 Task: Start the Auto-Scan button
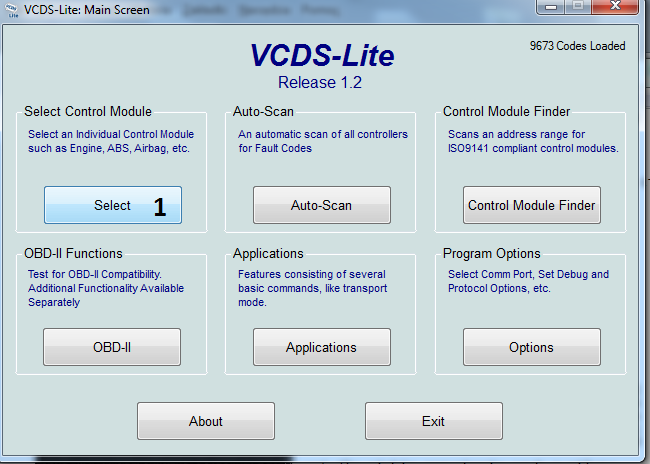[322, 205]
